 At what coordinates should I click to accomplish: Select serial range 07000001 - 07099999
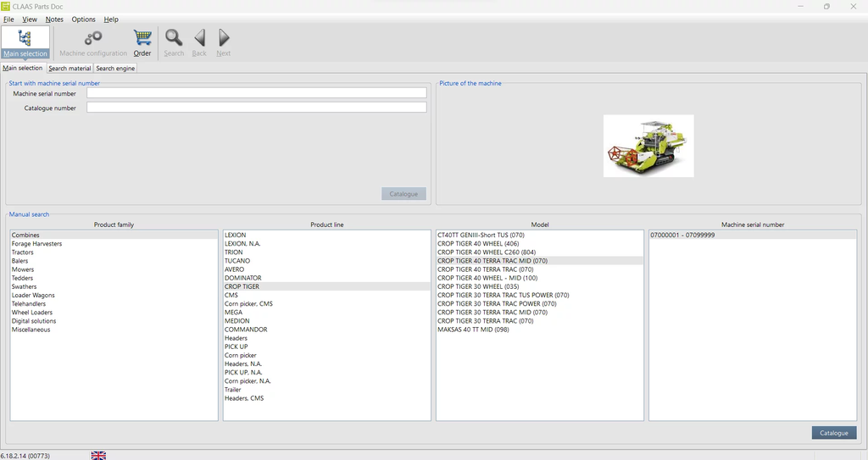click(682, 235)
